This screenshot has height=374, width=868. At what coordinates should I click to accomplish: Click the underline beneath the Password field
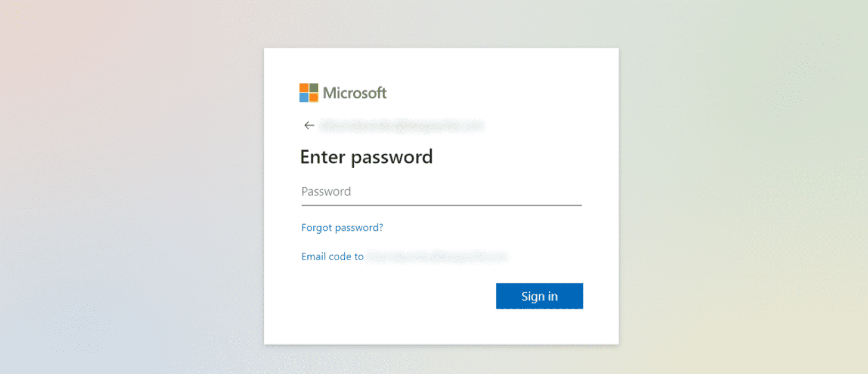click(441, 205)
